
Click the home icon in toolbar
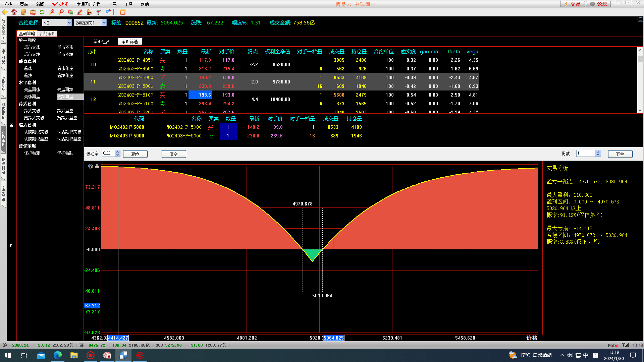(x=14, y=12)
